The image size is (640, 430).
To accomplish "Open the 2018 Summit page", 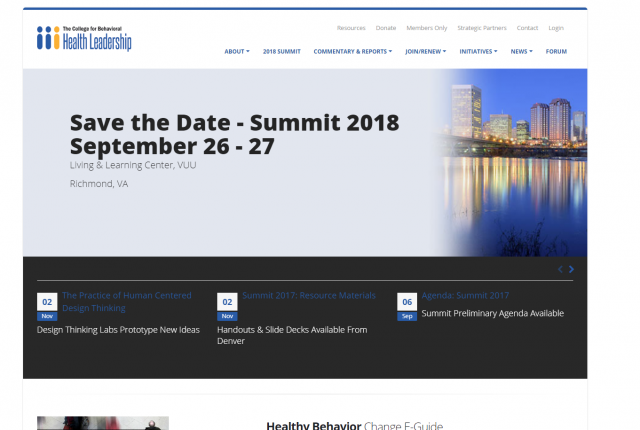I will pos(282,51).
